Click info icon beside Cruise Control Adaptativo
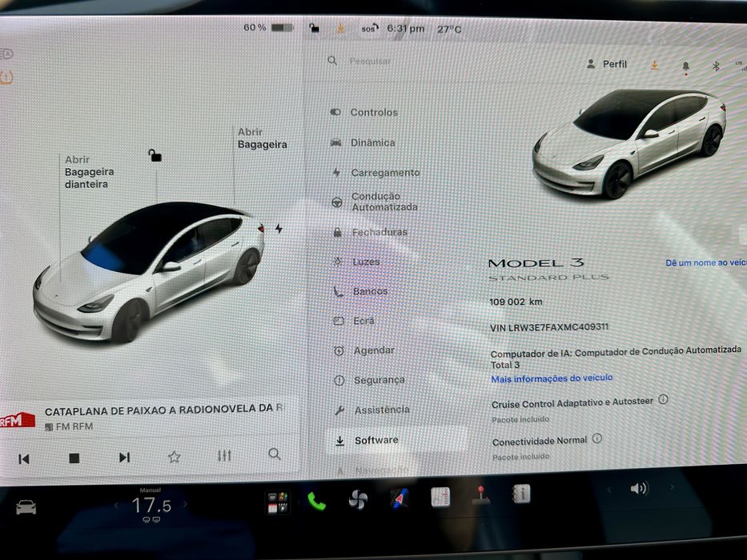Image resolution: width=747 pixels, height=560 pixels. pyautogui.click(x=663, y=399)
